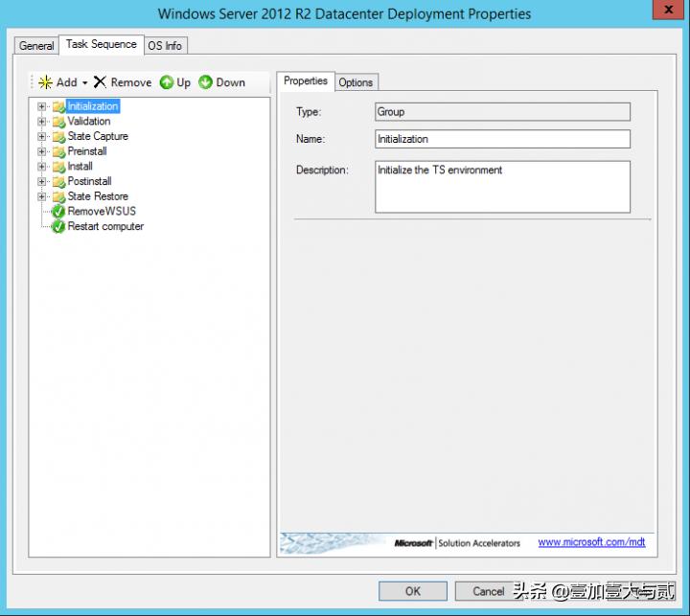Open the www.microsoft.com/mdt link
This screenshot has height=616, width=690.
(x=591, y=542)
